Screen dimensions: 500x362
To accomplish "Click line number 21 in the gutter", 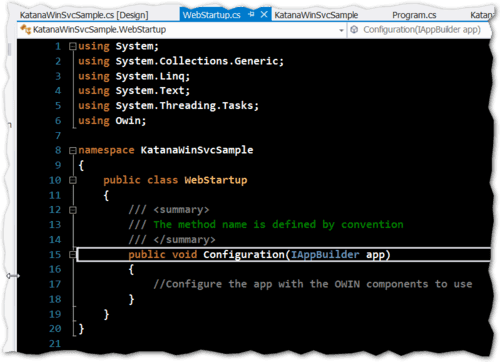I will pos(55,344).
